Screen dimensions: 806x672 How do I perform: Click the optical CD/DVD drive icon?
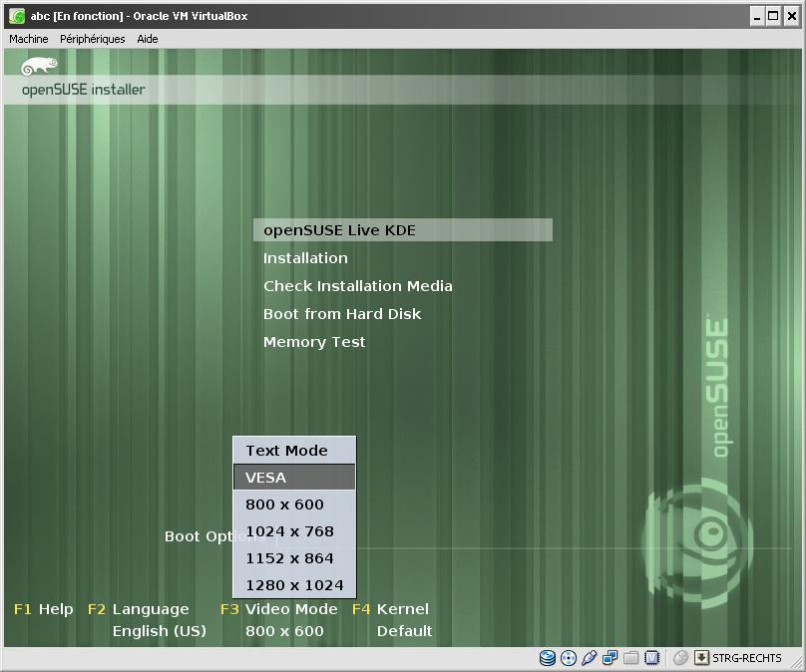tap(568, 658)
